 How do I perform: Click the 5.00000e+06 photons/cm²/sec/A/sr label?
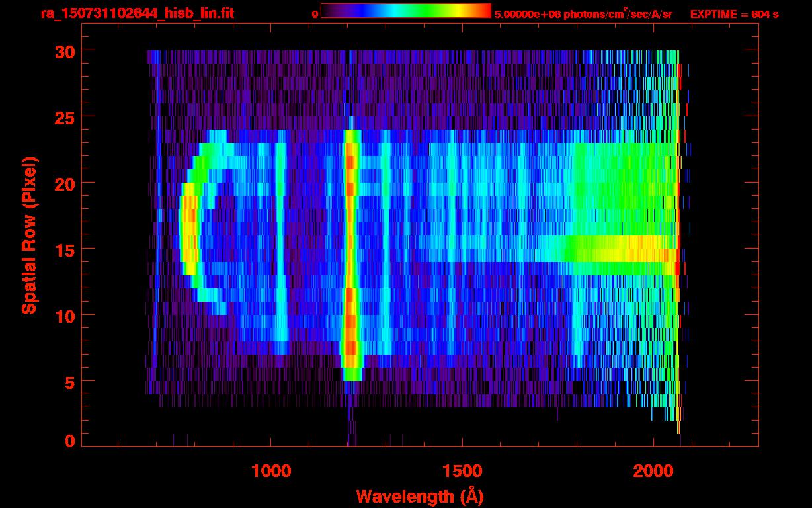coord(583,13)
